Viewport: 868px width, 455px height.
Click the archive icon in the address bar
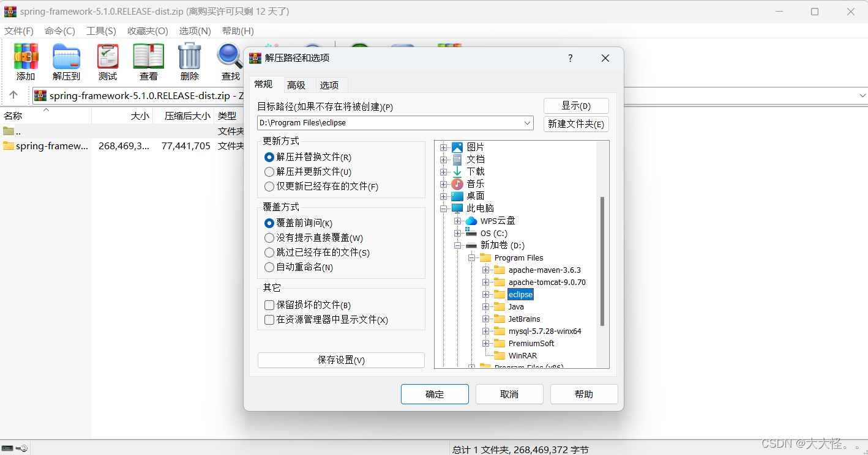40,95
